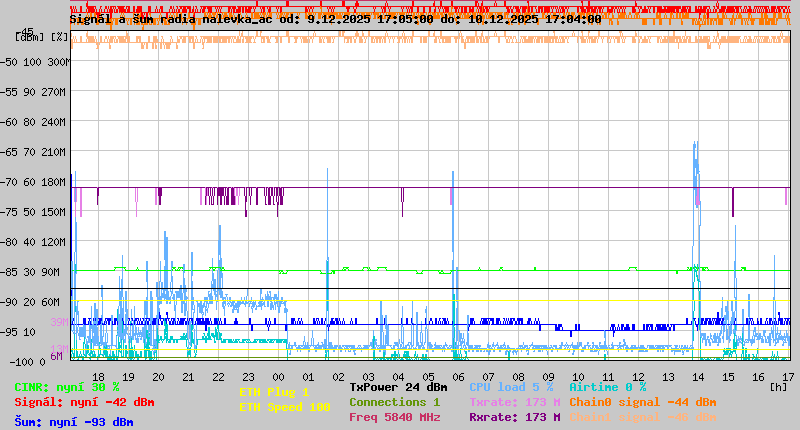The width and height of the screenshot is (800, 430).
Task: Select the 'Šum: nyní -93 dBm' legend entry
Action: coord(74,422)
